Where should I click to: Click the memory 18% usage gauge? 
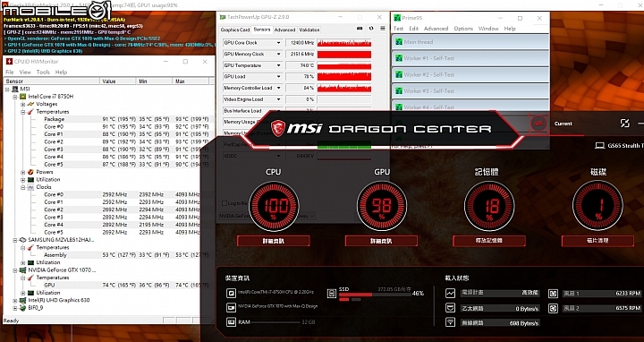pos(489,206)
